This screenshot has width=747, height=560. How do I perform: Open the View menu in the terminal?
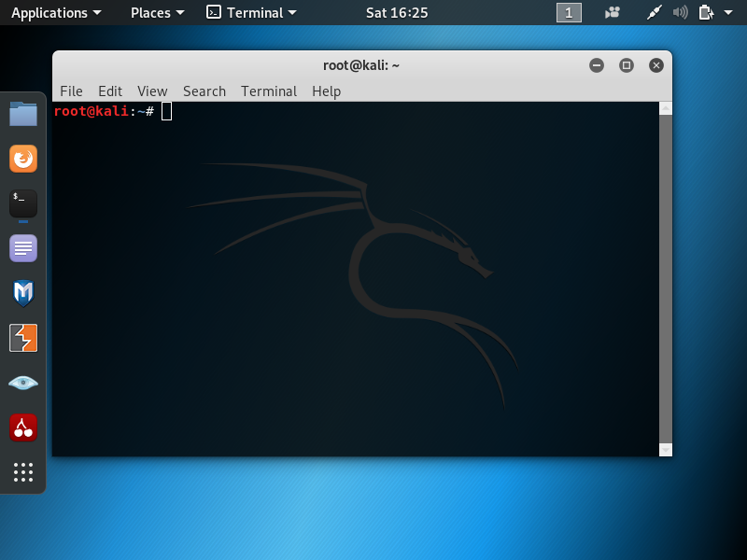pyautogui.click(x=152, y=91)
